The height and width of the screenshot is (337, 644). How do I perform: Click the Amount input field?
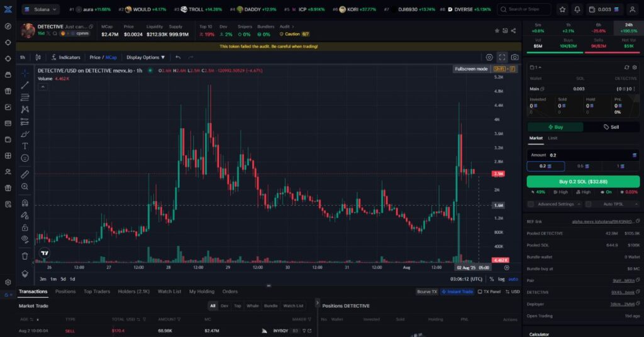[x=583, y=155]
